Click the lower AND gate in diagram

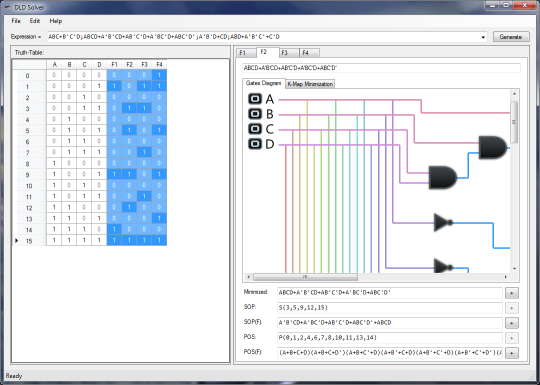click(x=443, y=177)
